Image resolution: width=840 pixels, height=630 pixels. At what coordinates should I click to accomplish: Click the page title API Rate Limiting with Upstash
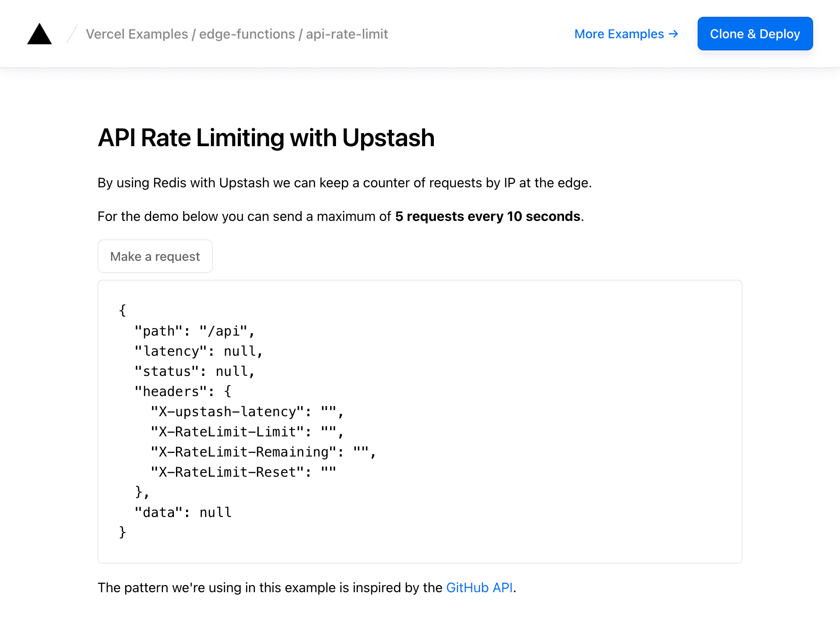[266, 137]
